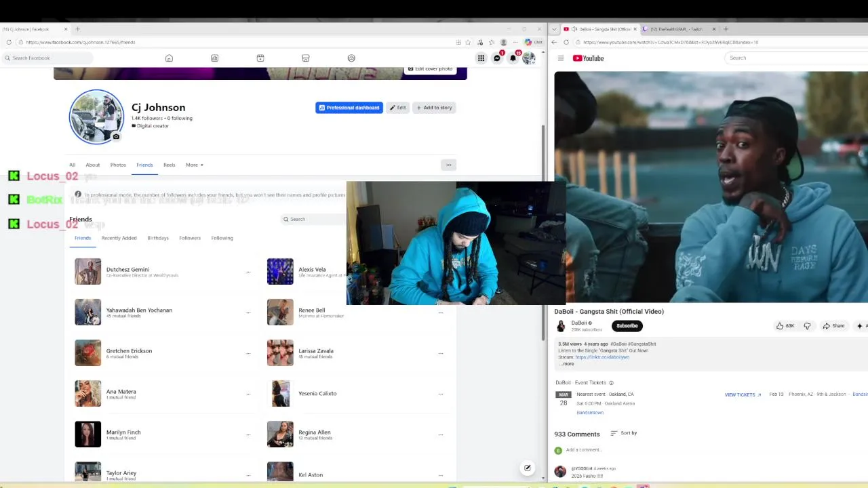This screenshot has width=868, height=488.
Task: Open the Facebook menu grid icon
Action: (x=481, y=58)
